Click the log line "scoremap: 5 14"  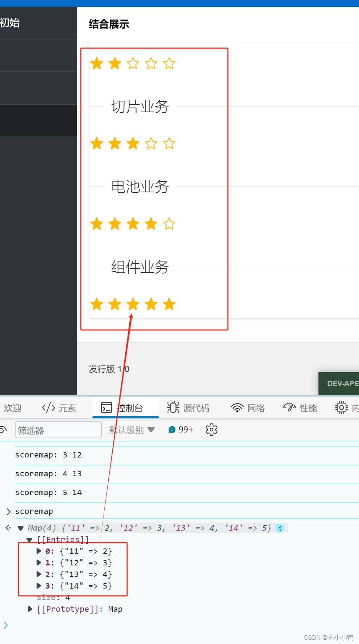[48, 493]
